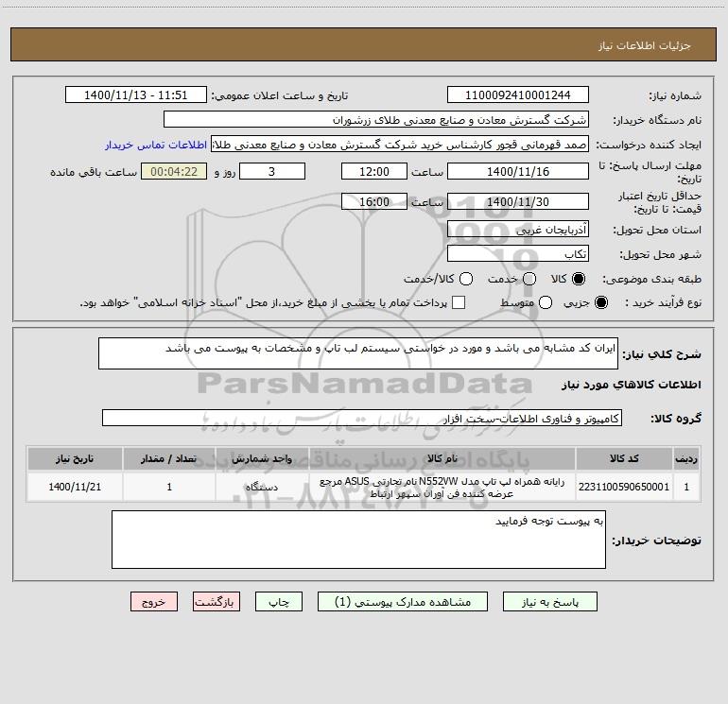
Task: Click item code cell 2231100590650001
Action: click(624, 487)
